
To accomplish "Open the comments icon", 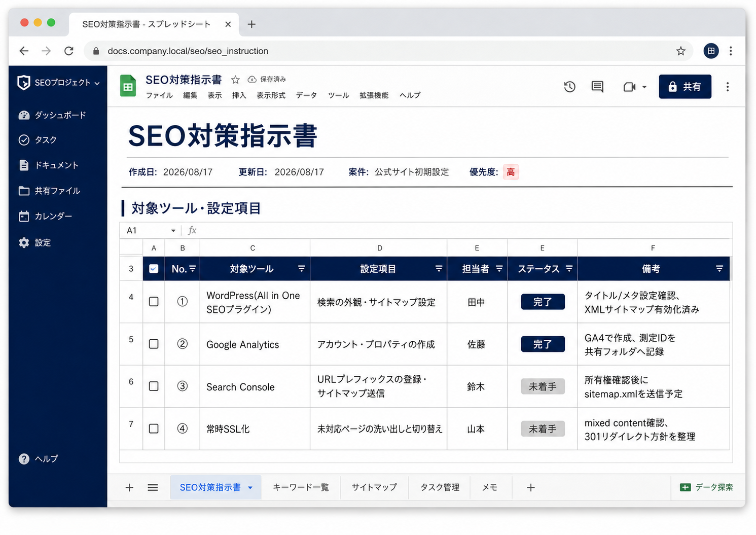I will [597, 87].
